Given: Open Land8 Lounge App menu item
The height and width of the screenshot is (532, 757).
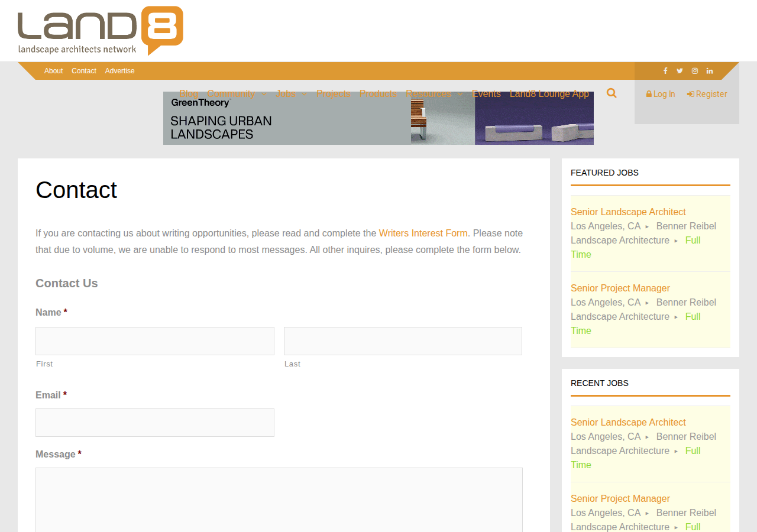Looking at the screenshot, I should 549,93.
